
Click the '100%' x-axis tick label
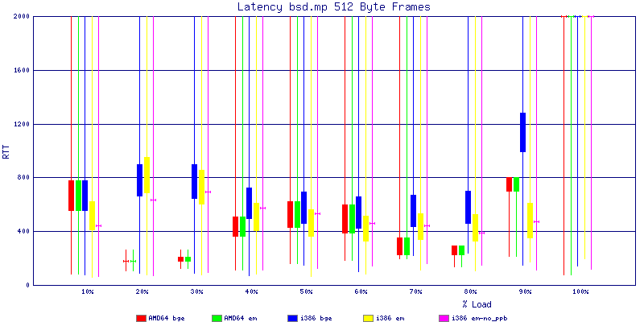[580, 291]
